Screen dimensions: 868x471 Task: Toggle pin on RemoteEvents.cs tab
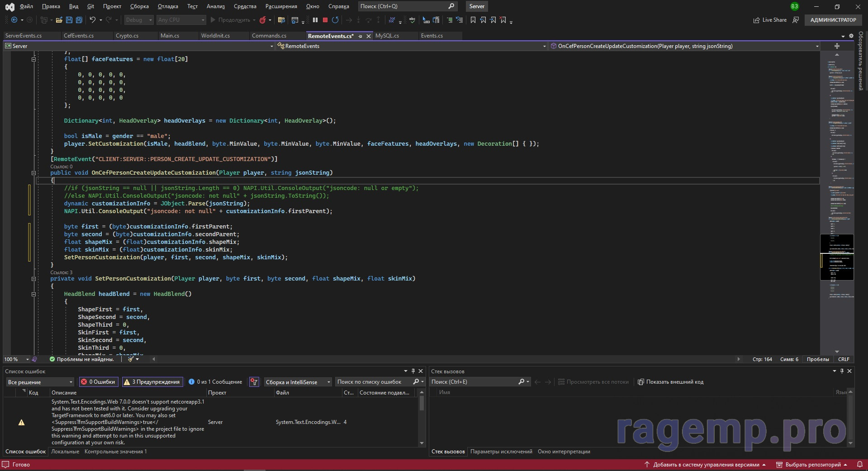click(360, 36)
